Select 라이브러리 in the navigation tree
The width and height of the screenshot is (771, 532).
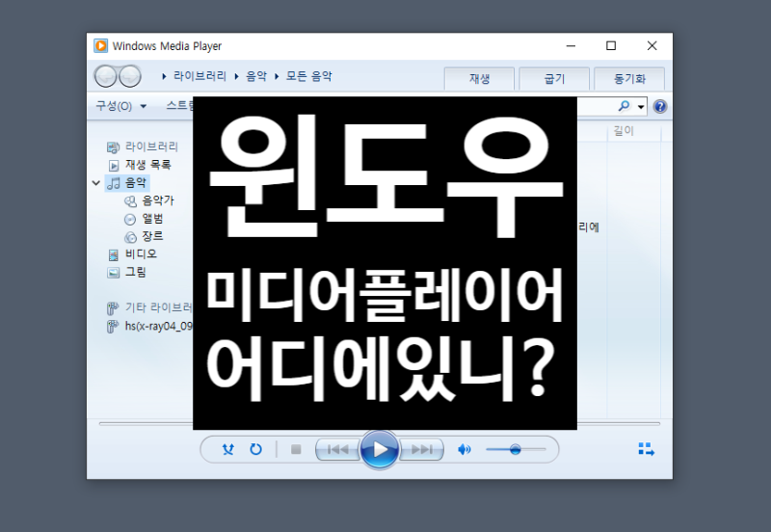[x=143, y=146]
